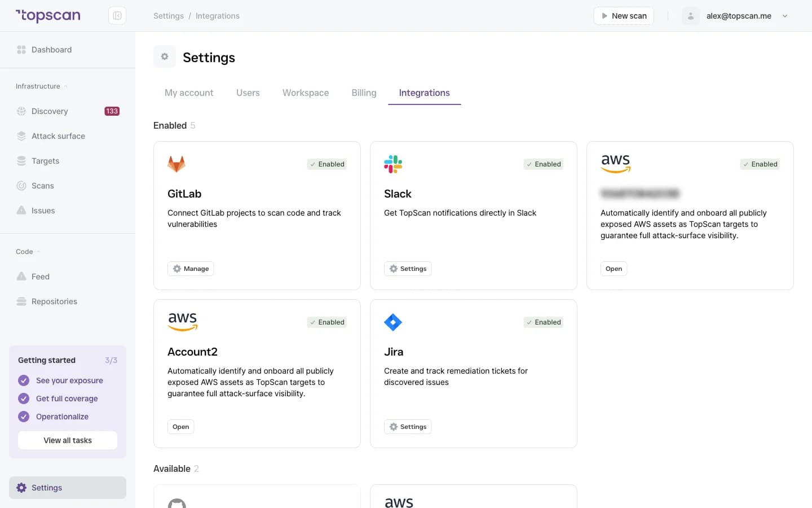
Task: Select the Integrations tab
Action: click(425, 93)
